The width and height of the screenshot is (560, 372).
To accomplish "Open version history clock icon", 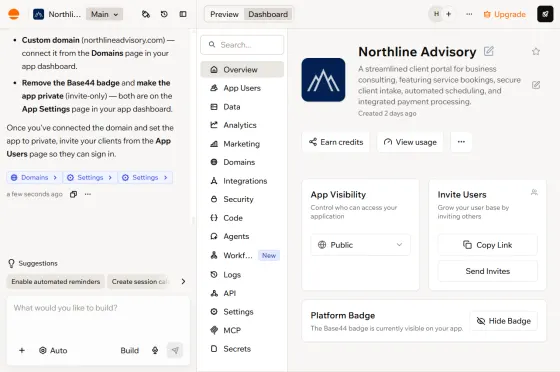I will pyautogui.click(x=164, y=14).
